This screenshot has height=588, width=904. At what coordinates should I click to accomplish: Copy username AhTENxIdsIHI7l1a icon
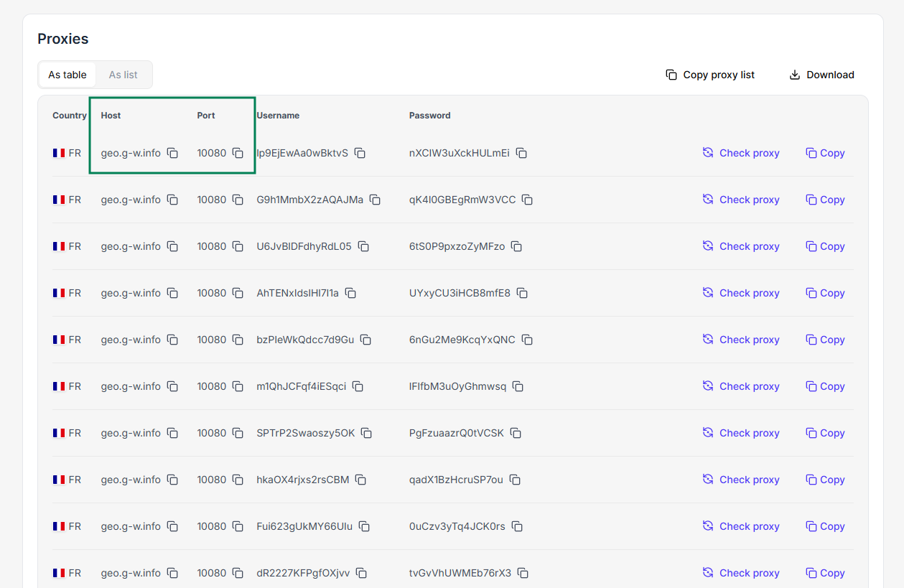tap(351, 293)
